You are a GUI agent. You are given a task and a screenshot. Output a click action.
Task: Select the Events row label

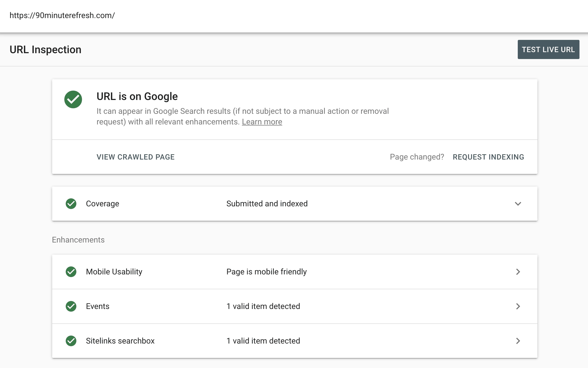tap(98, 306)
